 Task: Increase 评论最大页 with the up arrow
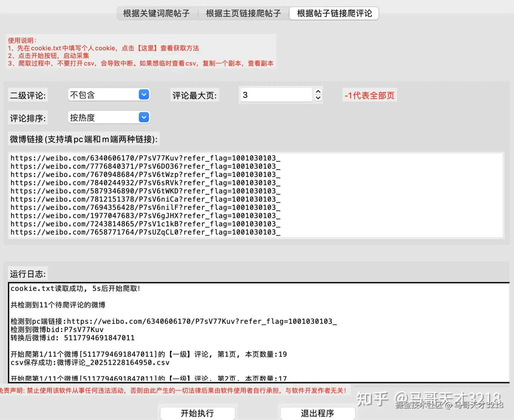click(x=318, y=91)
